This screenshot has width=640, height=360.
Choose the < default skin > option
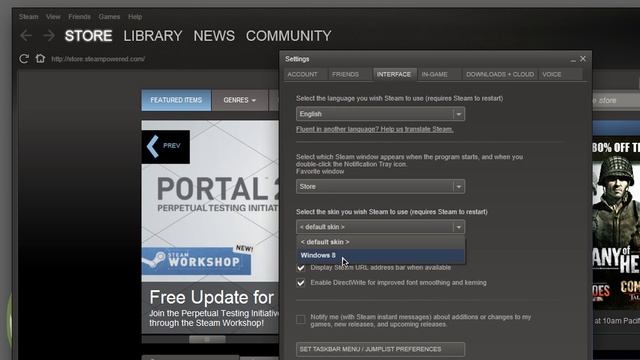coord(380,242)
